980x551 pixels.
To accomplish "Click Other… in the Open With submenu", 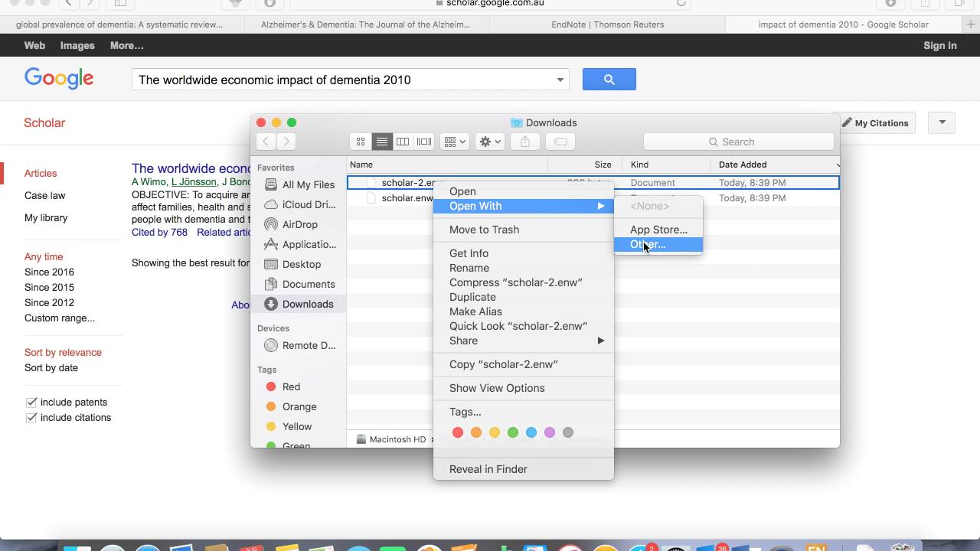I will point(658,244).
